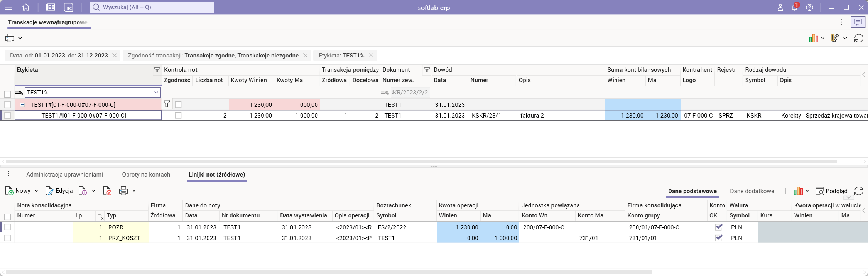This screenshot has height=276, width=868.
Task: Tick the Zgodność checkbox in the KSKR/23/1 row
Action: (x=178, y=115)
